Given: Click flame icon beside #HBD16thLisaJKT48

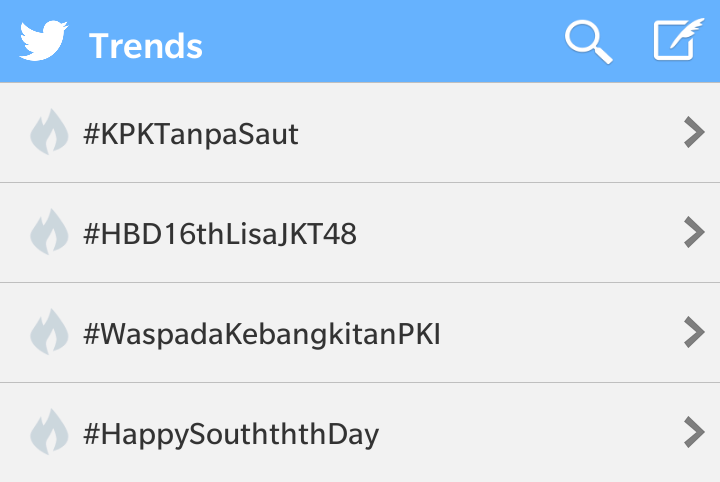Looking at the screenshot, I should click(49, 232).
